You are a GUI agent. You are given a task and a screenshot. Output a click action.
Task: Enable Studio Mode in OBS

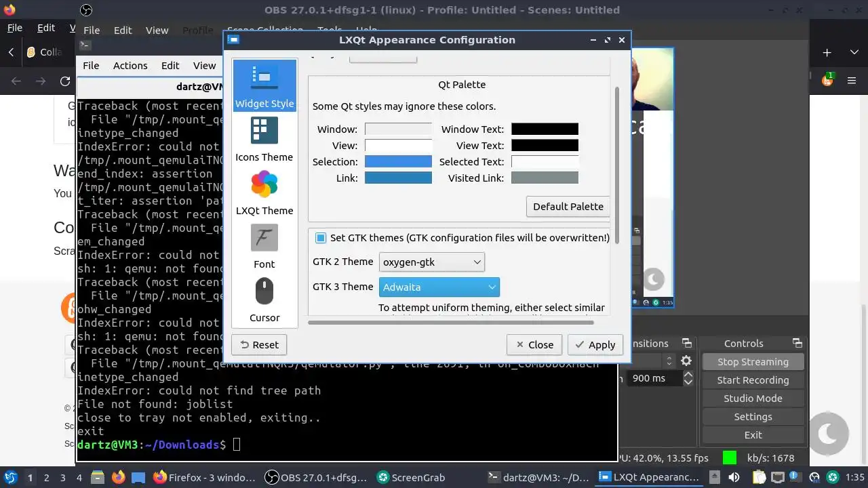[x=753, y=399]
